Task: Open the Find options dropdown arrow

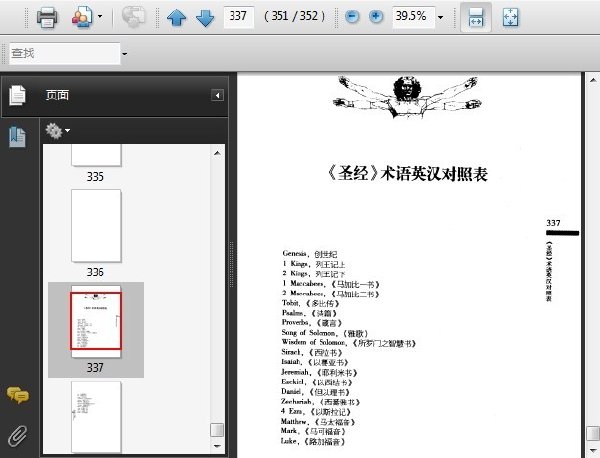Action: click(124, 54)
